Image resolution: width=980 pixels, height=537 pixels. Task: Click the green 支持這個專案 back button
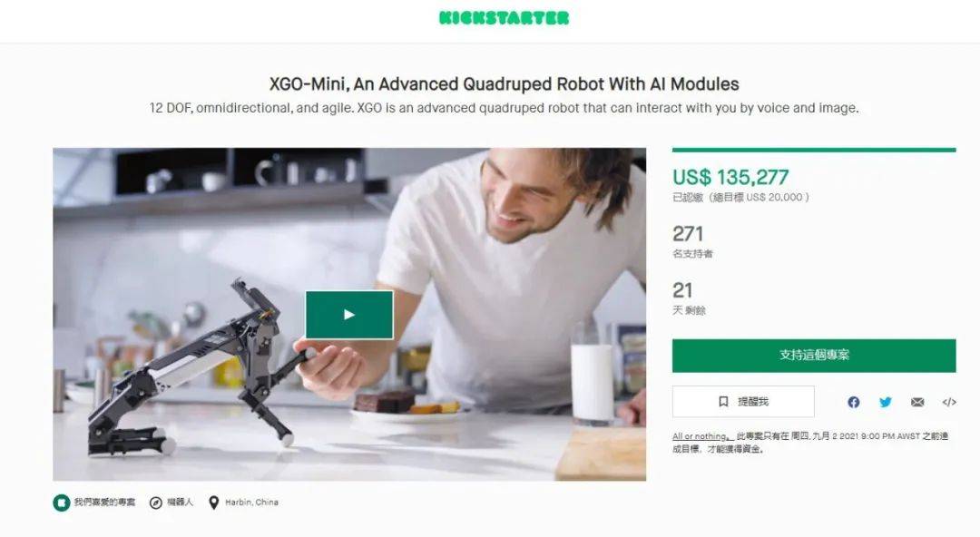814,355
